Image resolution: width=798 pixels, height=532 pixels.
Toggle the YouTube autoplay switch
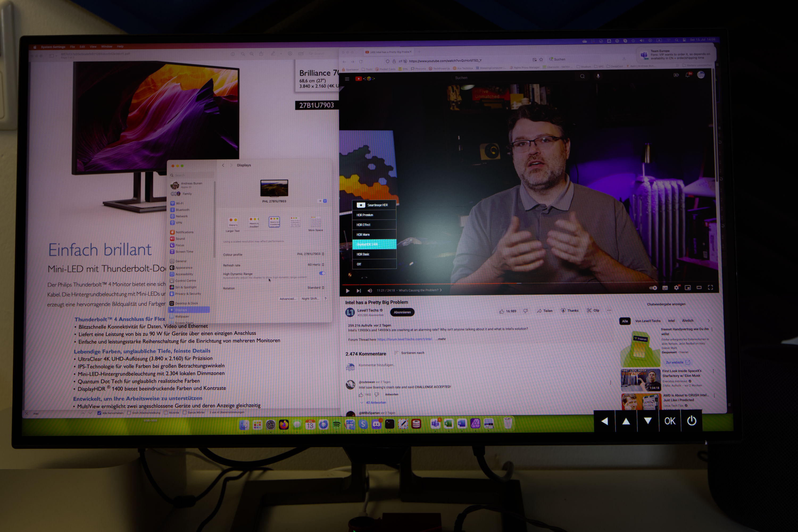(x=653, y=288)
